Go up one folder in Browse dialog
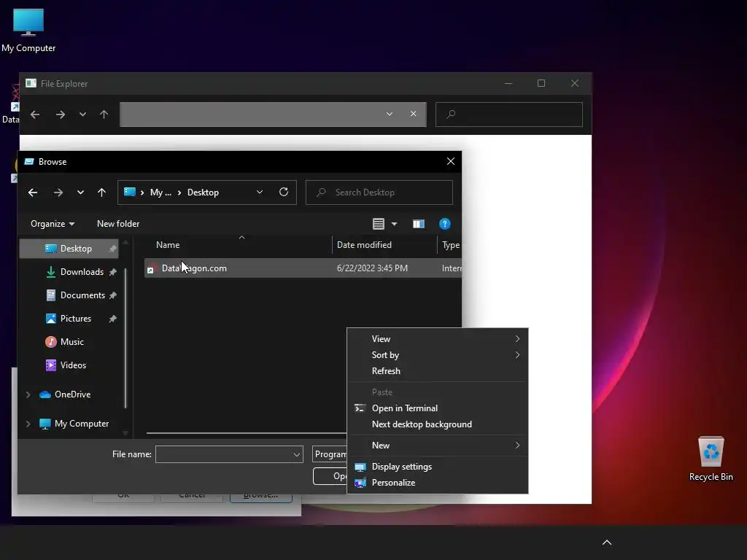 point(101,192)
